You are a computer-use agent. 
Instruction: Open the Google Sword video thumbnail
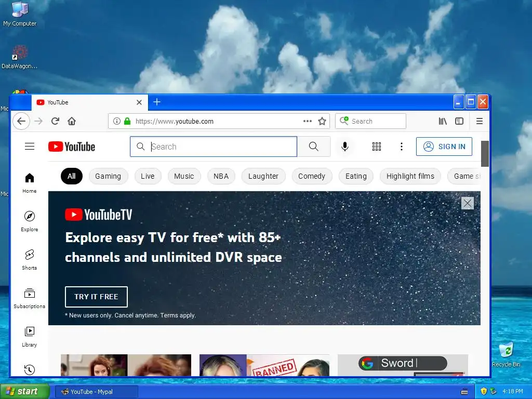(403, 365)
